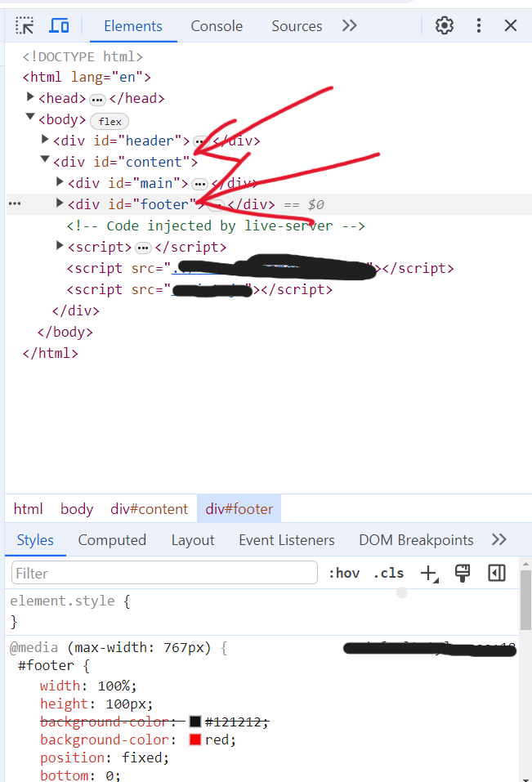Toggle the rendering emulations paintbrush icon
532x782 pixels.
coord(463,573)
